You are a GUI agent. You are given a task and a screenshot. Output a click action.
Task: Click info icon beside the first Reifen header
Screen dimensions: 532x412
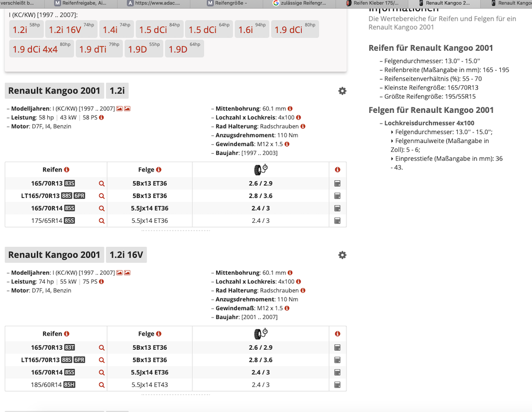coord(67,170)
